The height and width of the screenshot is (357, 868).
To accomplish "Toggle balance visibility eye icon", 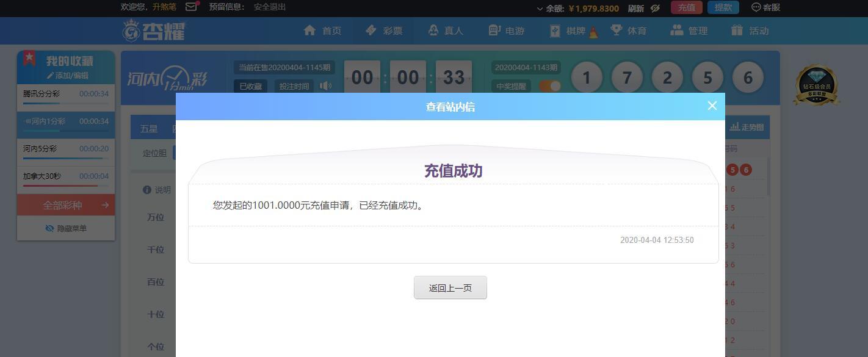I will pos(655,8).
